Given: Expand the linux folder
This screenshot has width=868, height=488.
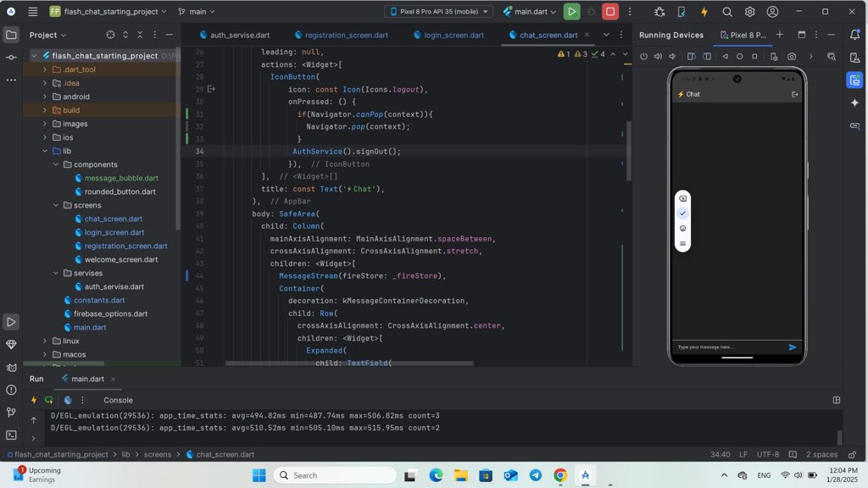Looking at the screenshot, I should click(x=45, y=341).
